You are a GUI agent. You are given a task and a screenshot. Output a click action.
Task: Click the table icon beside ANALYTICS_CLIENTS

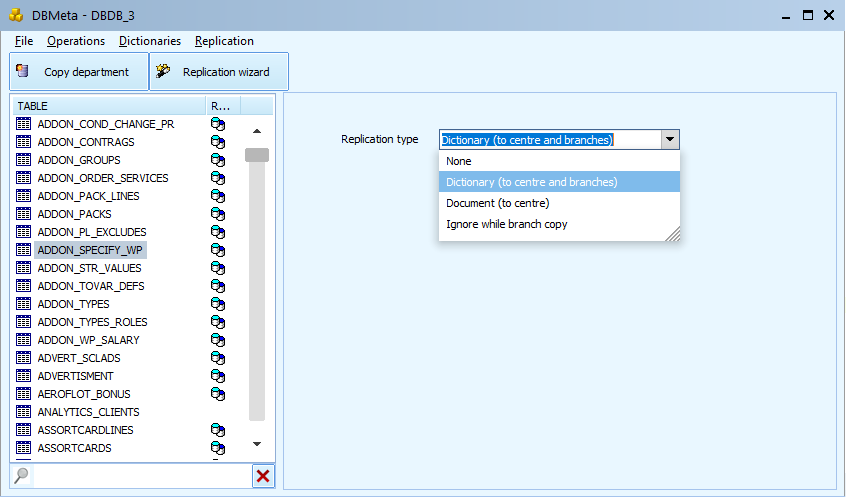pos(24,412)
